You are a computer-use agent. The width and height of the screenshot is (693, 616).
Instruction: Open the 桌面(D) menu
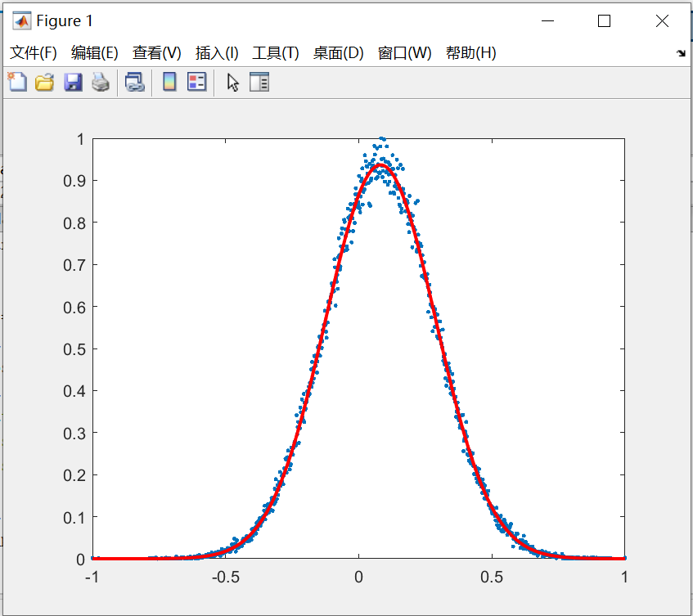tap(338, 53)
